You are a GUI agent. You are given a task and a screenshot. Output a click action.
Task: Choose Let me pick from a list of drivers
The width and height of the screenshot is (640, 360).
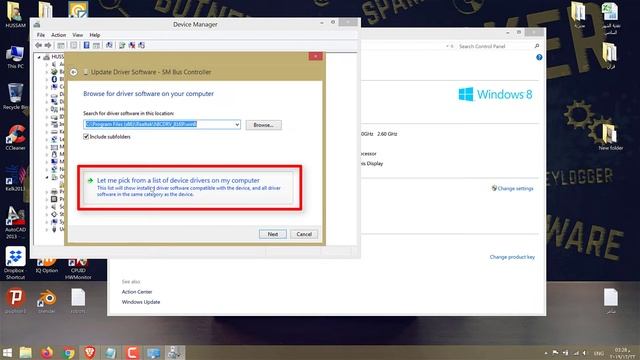pos(188,187)
